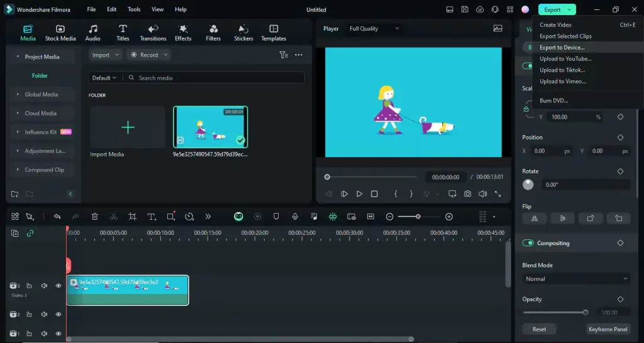
Task: Open the Templates tab
Action: click(x=274, y=33)
